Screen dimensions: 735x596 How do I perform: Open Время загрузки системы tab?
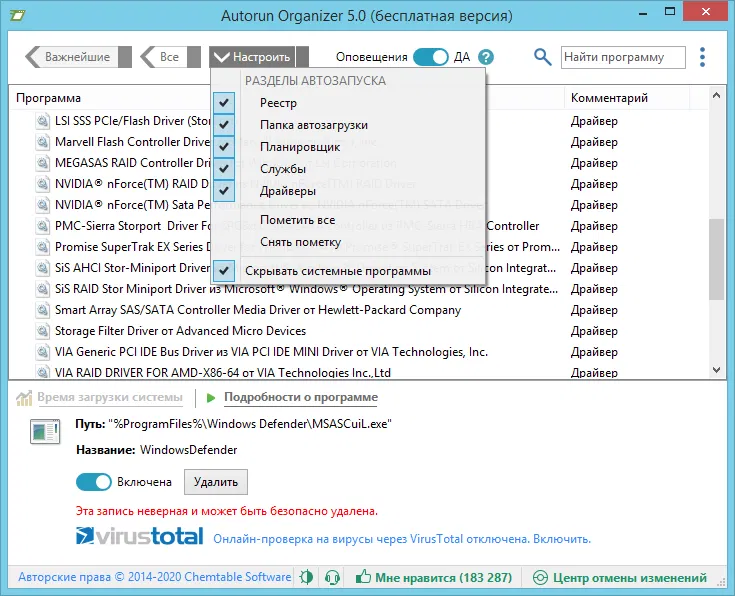(x=110, y=397)
